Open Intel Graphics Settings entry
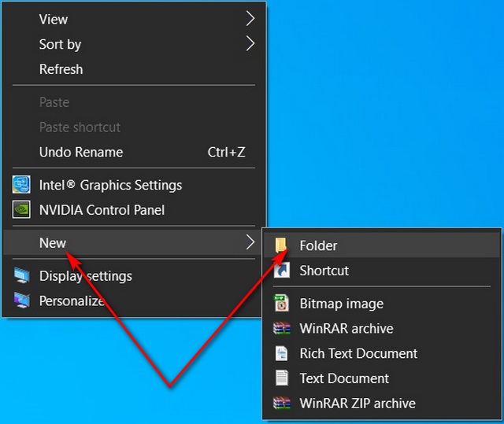 coord(134,185)
